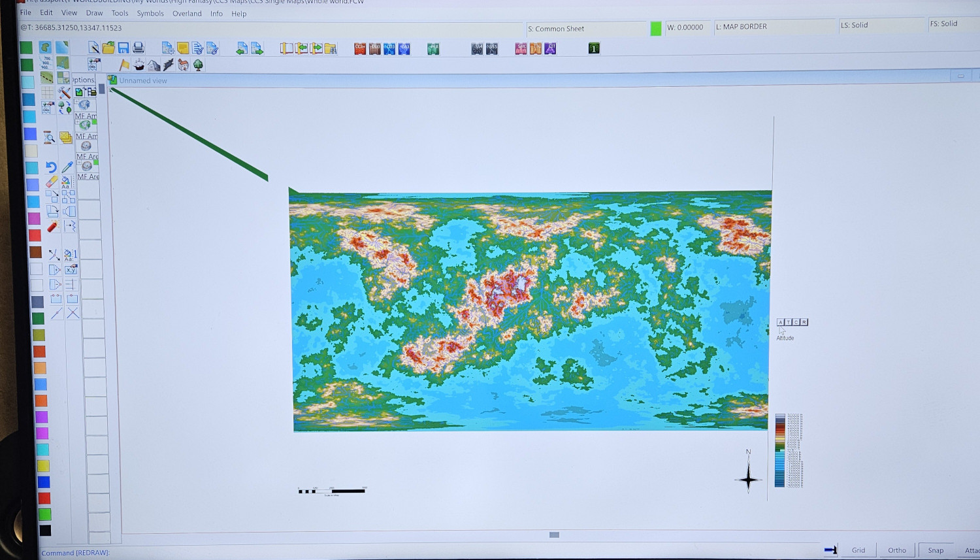Open a file with the folder icon

coord(108,48)
